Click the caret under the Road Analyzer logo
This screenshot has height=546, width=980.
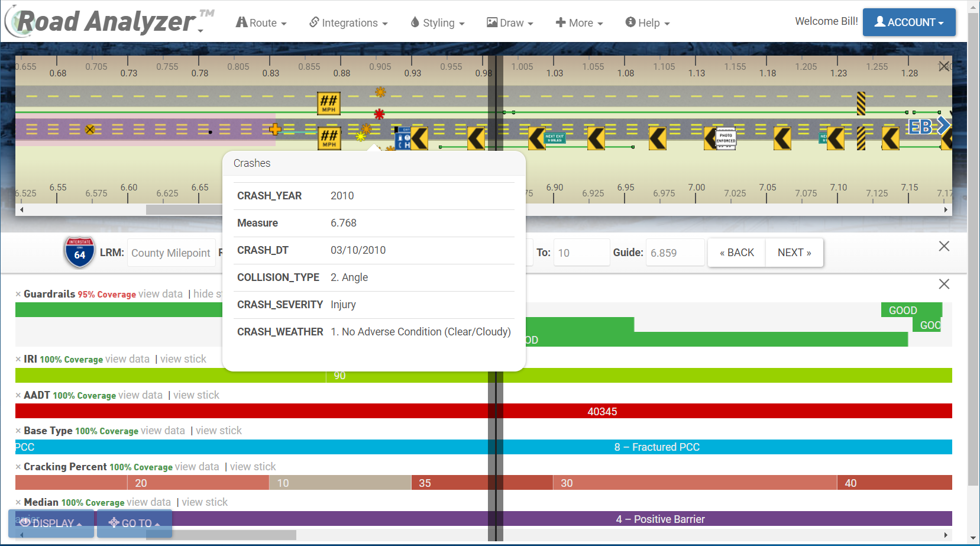200,31
